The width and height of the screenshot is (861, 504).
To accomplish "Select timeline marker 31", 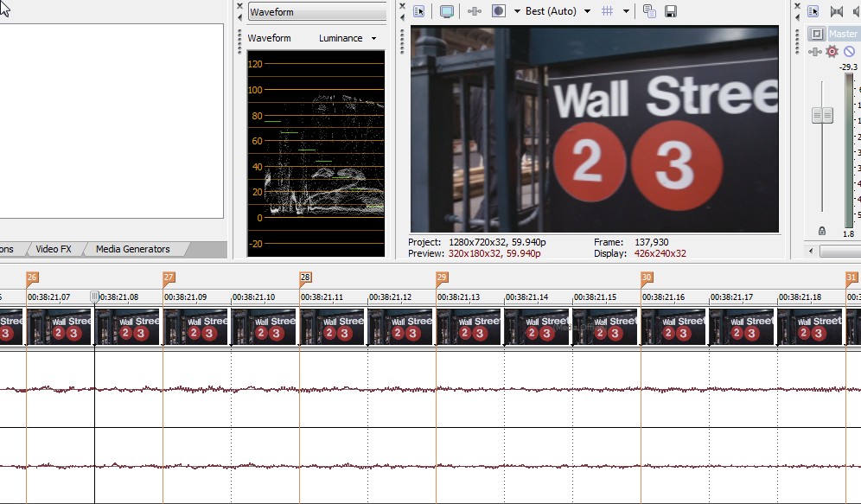I will tap(851, 278).
